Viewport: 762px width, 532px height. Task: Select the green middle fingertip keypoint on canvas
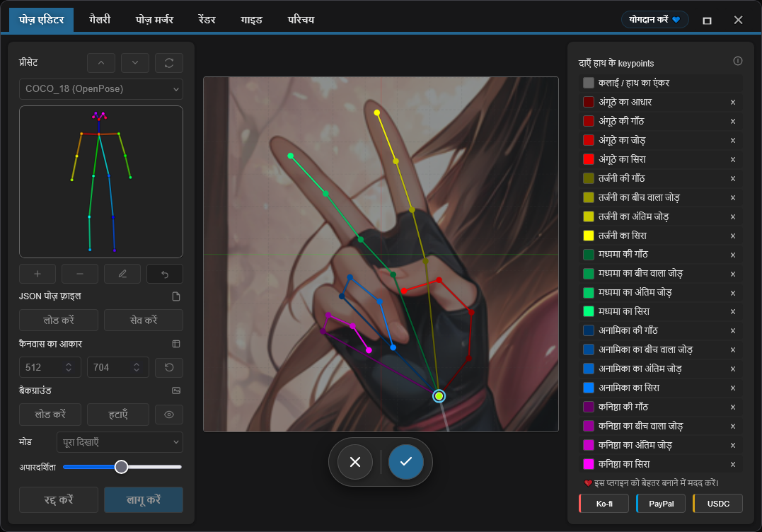click(290, 156)
